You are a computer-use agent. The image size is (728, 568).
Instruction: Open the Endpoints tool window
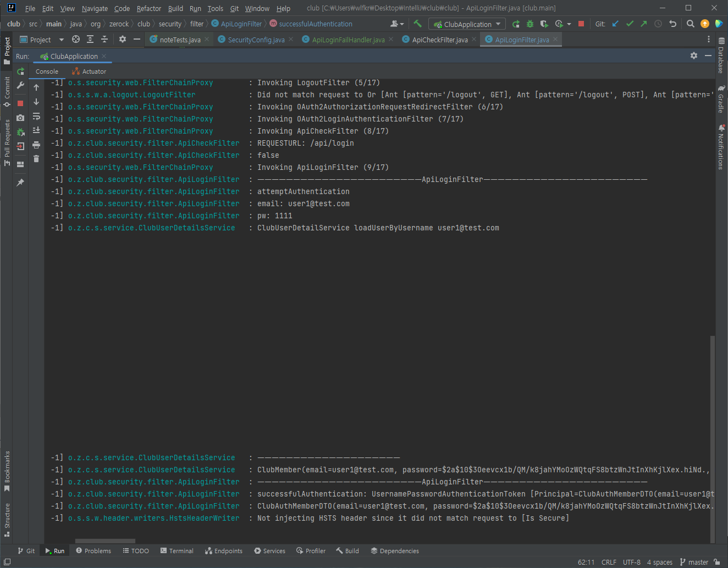pos(224,550)
